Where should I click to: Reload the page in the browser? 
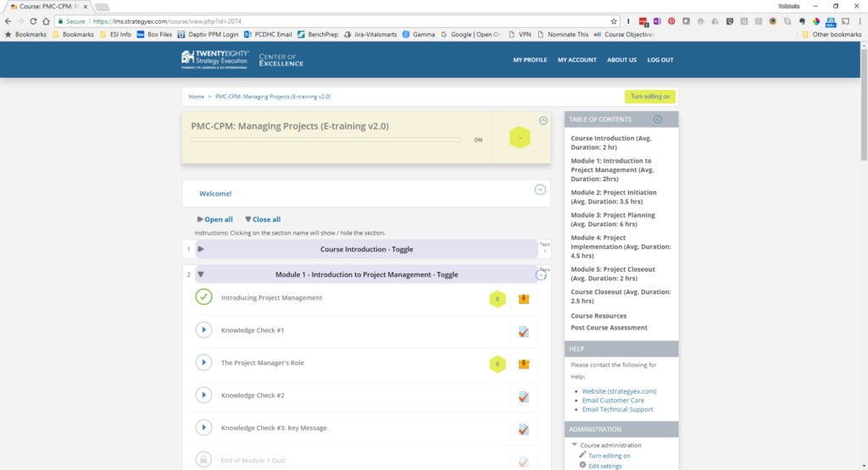(33, 21)
